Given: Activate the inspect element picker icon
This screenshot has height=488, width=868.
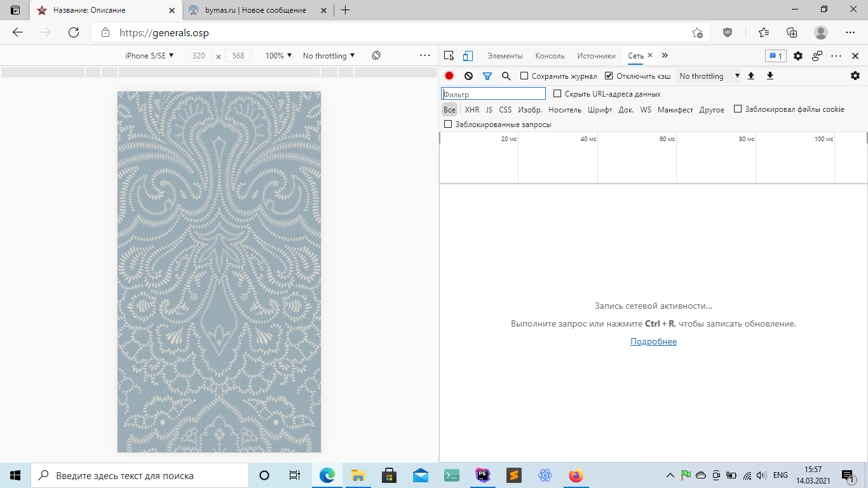Looking at the screenshot, I should pos(449,56).
